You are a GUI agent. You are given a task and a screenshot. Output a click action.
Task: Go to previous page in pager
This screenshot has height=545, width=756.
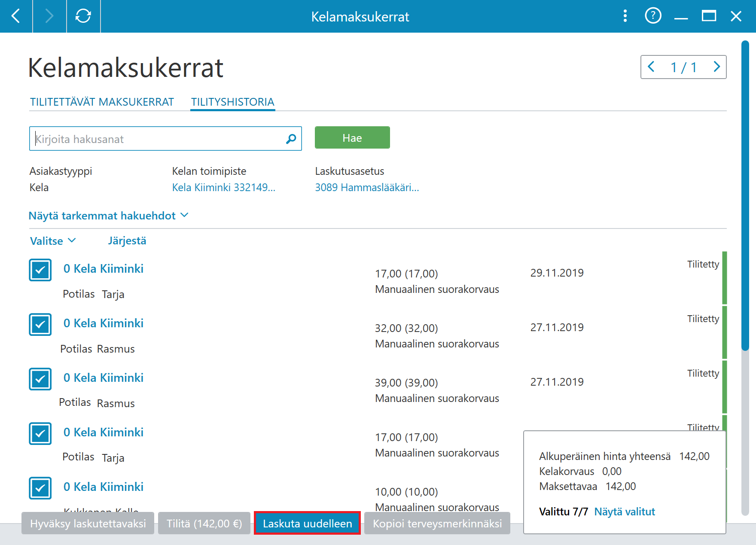(x=652, y=67)
